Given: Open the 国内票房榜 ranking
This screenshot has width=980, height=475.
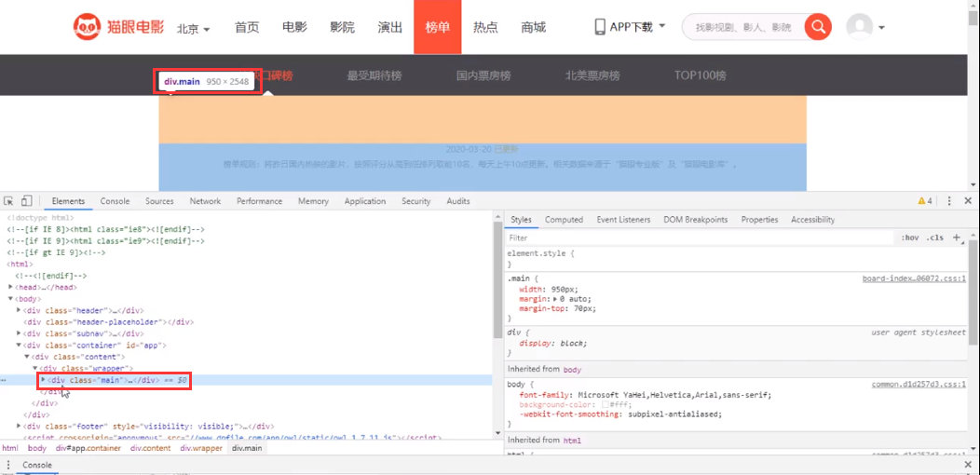Looking at the screenshot, I should (x=483, y=76).
